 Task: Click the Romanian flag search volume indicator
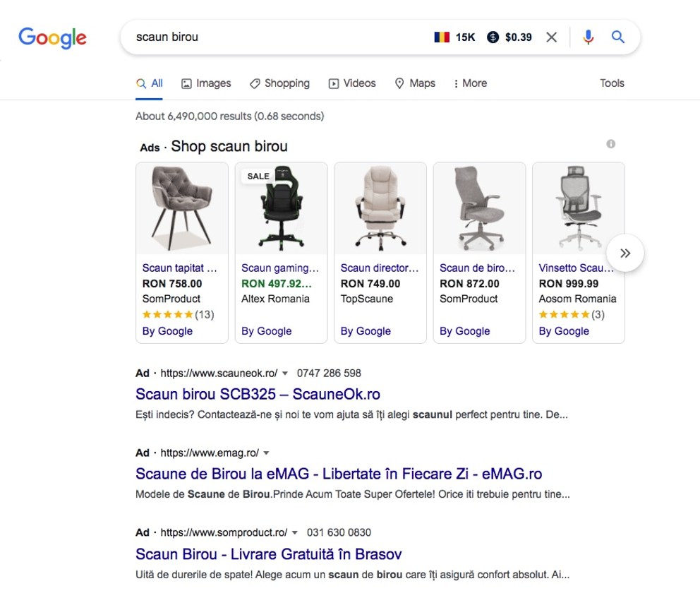442,37
